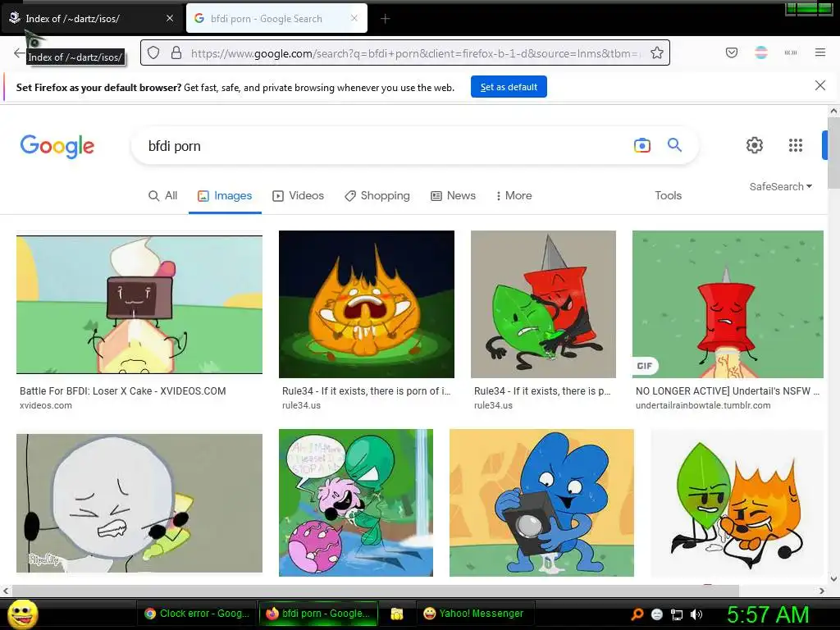The image size is (840, 630).
Task: Open a new tab with the plus button
Action: point(386,19)
